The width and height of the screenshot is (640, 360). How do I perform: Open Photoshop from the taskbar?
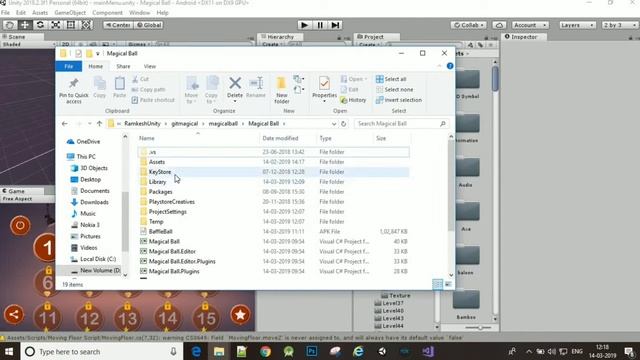(312, 351)
